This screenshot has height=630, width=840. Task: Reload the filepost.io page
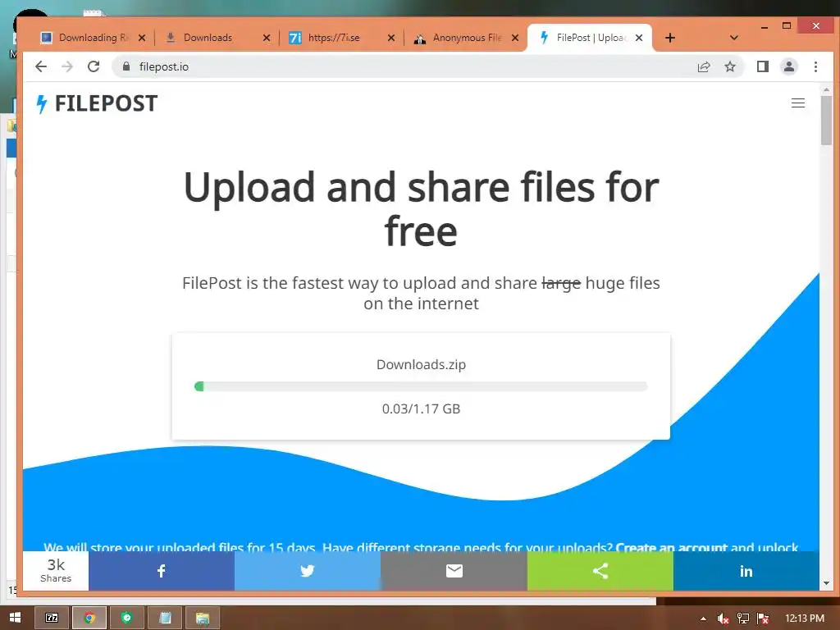(x=94, y=66)
